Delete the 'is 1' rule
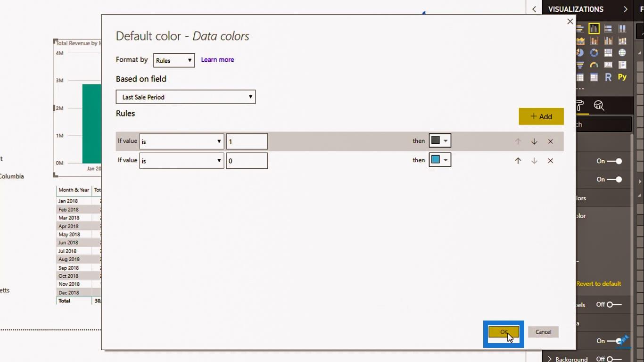Screen dimensions: 644x362 (x=550, y=141)
